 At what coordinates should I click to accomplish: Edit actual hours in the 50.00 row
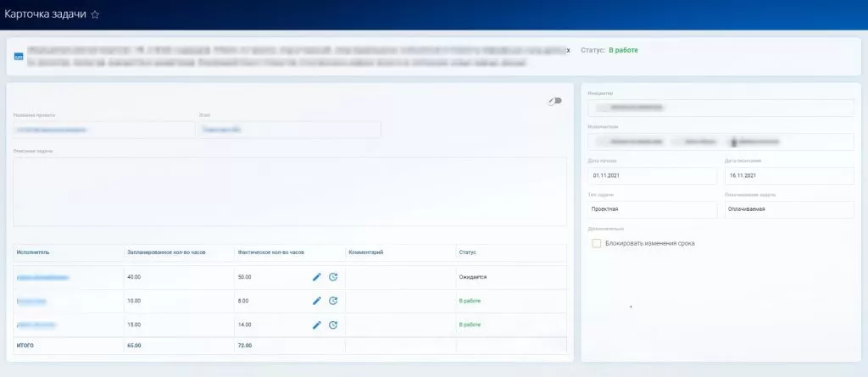[x=317, y=277]
